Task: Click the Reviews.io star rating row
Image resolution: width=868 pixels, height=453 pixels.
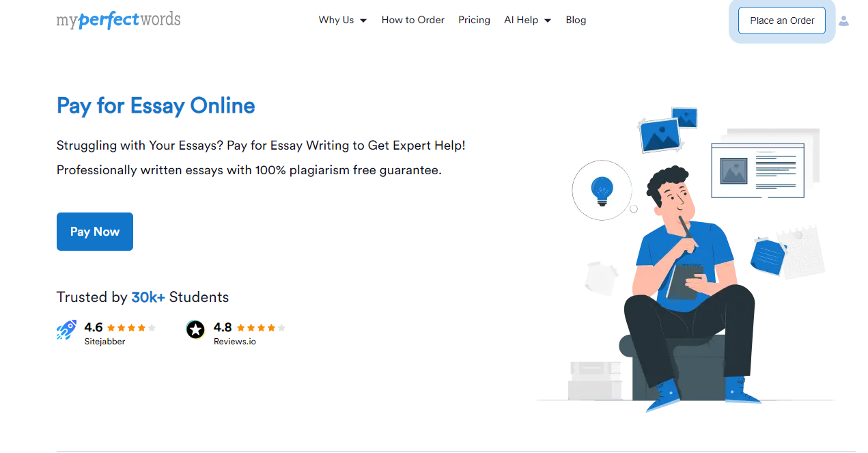Action: pyautogui.click(x=261, y=328)
